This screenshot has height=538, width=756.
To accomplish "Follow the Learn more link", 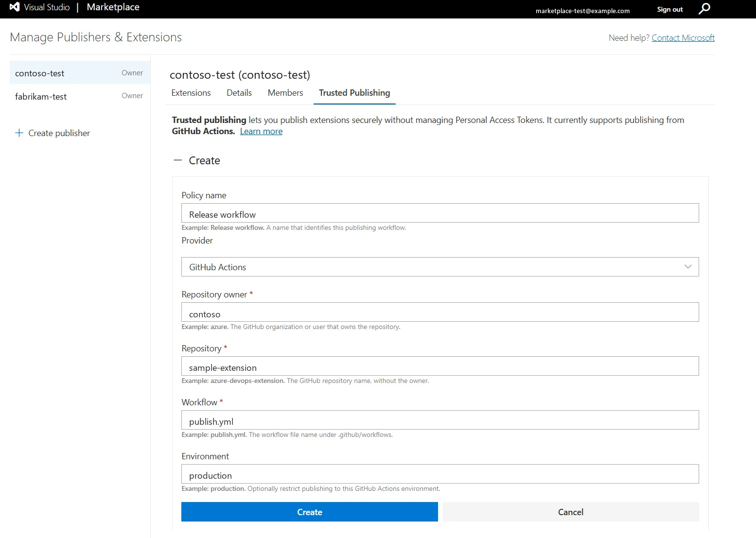I will [x=261, y=131].
